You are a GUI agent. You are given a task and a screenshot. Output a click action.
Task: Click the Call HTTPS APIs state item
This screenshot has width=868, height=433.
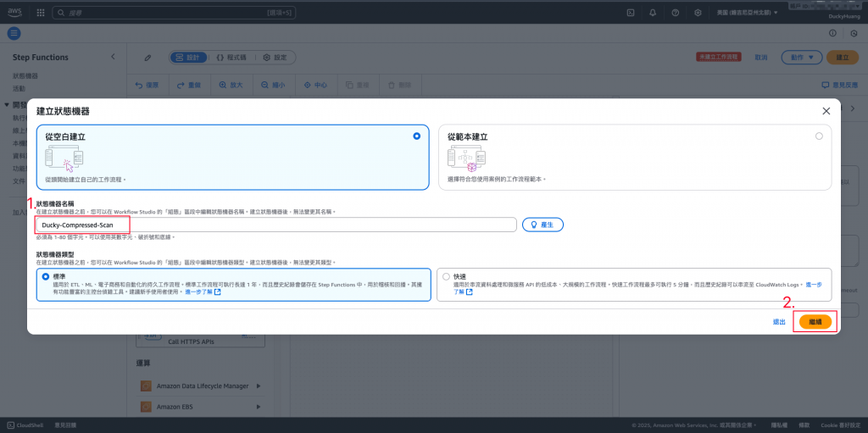click(x=198, y=340)
